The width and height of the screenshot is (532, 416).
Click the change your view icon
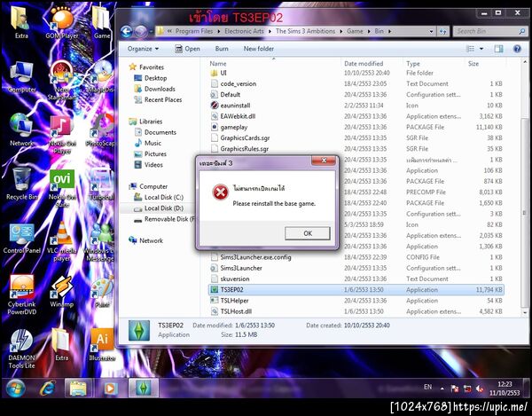pos(470,49)
